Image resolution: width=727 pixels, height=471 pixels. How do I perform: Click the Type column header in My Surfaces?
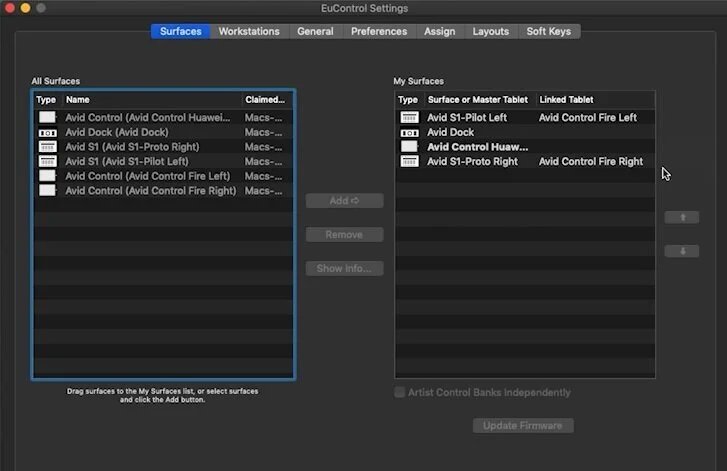click(408, 100)
